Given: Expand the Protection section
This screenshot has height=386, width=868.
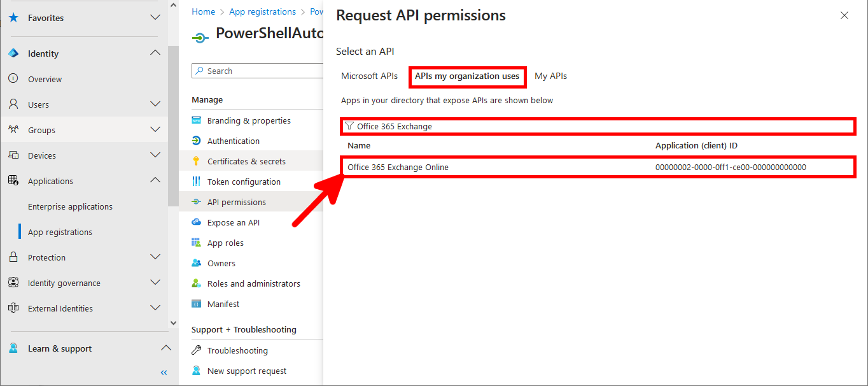Looking at the screenshot, I should coord(155,257).
